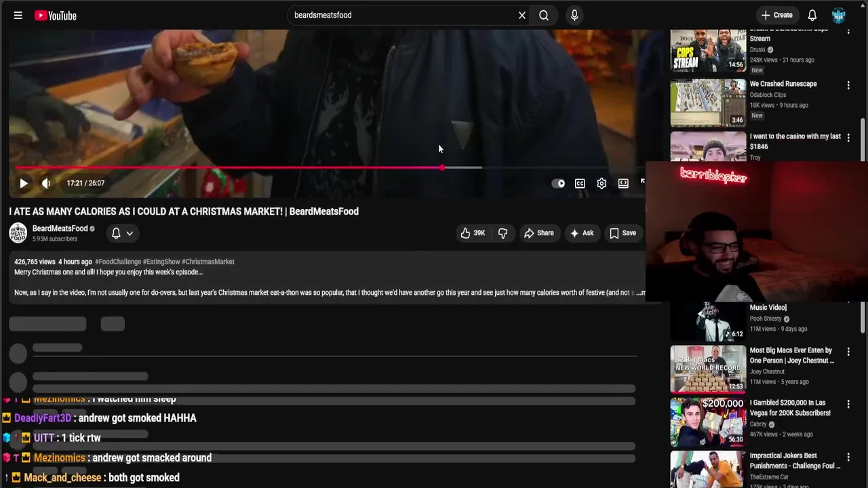Screen dimensions: 868x488
Task: Open 'We Crashed Runescape' title link
Action: pos(783,84)
